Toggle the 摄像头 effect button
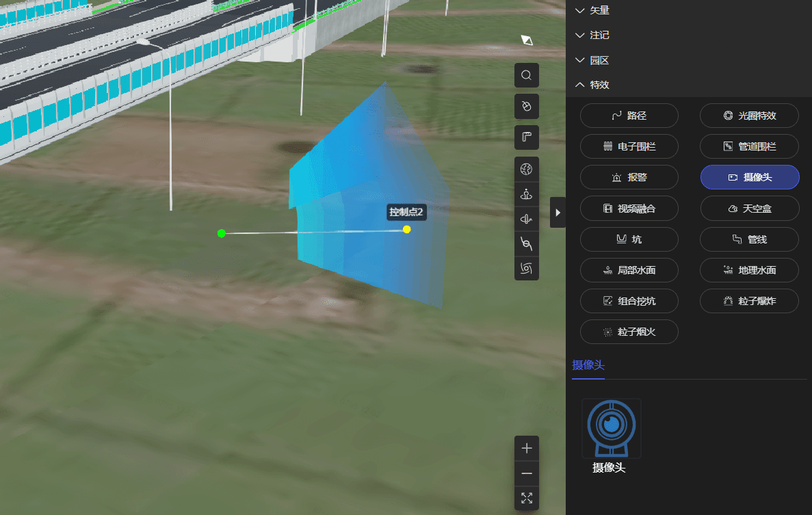Screen dimensions: 812x515 (x=749, y=177)
